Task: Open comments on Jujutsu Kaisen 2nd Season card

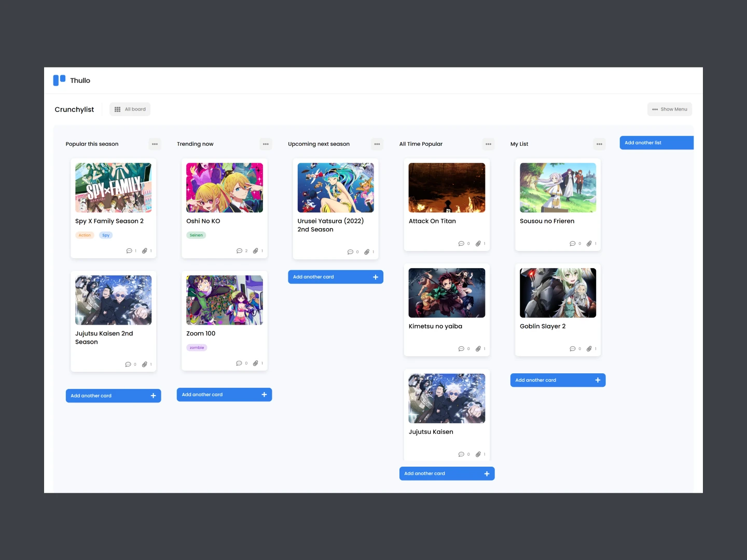Action: click(x=128, y=365)
